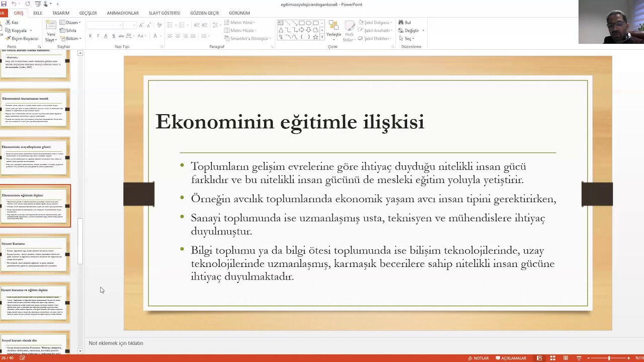Open Normal view from status bar
The width and height of the screenshot is (644, 362).
[x=539, y=358]
